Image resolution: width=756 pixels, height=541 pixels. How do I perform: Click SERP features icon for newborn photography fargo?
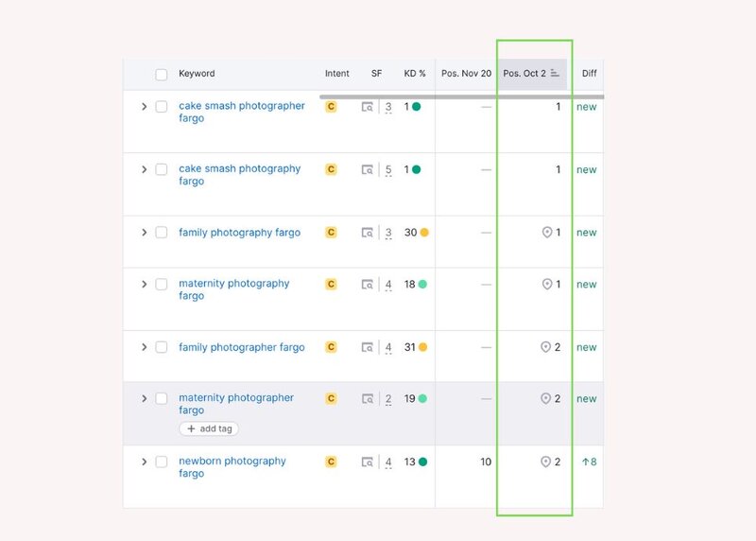point(368,462)
